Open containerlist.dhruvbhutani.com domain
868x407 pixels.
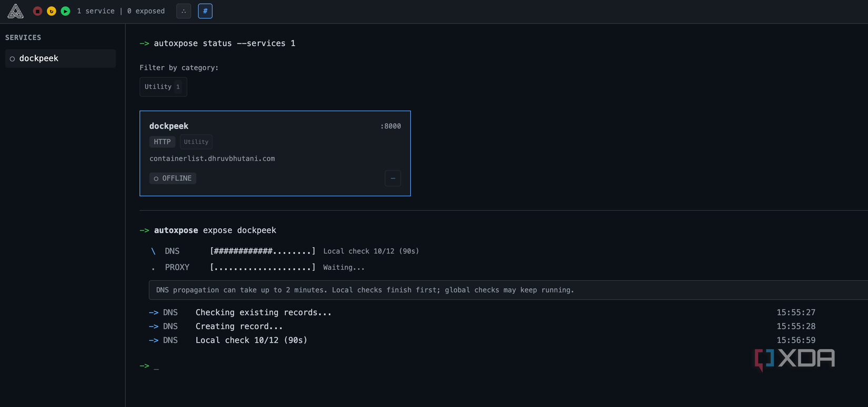tap(212, 158)
